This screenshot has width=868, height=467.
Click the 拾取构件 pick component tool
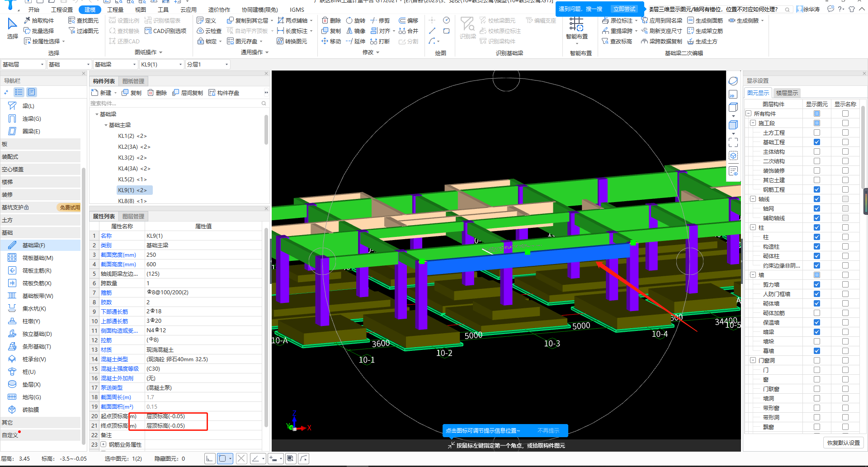[x=39, y=20]
